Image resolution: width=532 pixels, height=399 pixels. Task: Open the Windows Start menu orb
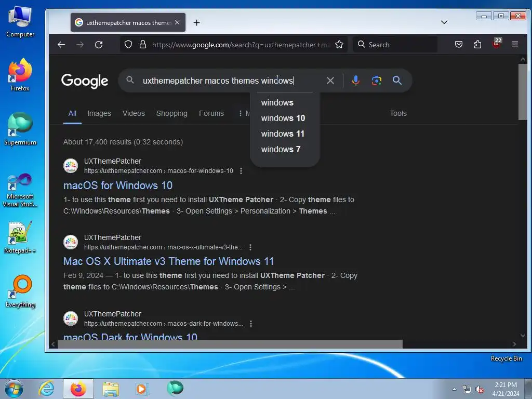pos(14,389)
